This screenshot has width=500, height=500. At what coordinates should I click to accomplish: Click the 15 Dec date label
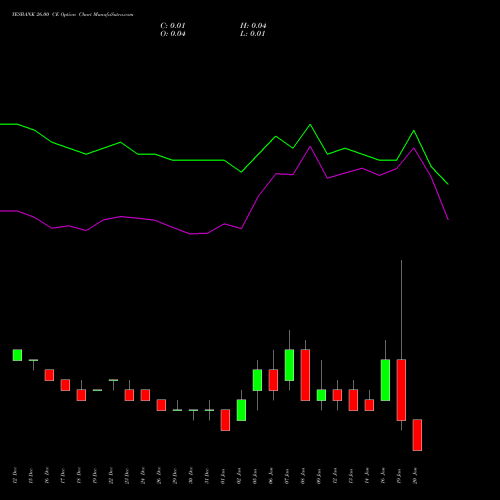31,476
